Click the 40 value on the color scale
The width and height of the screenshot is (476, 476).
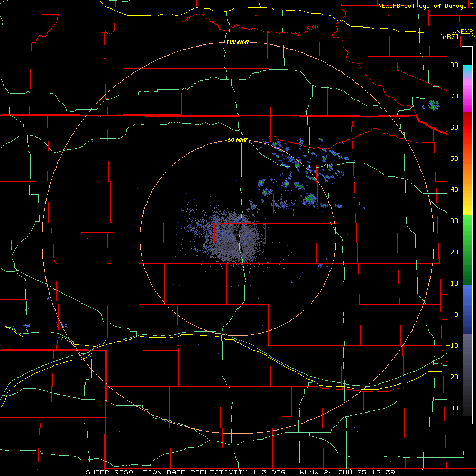pyautogui.click(x=454, y=190)
